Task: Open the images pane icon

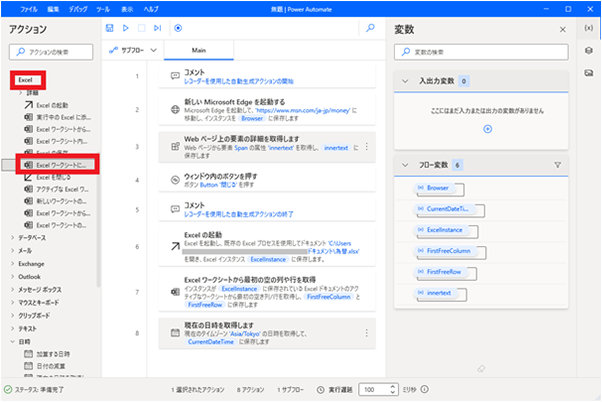Action: coord(589,73)
